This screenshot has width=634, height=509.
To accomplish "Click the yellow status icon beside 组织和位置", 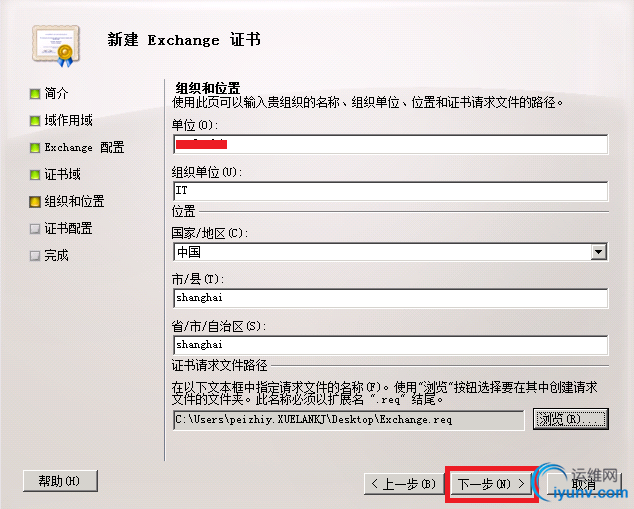I will pos(35,202).
